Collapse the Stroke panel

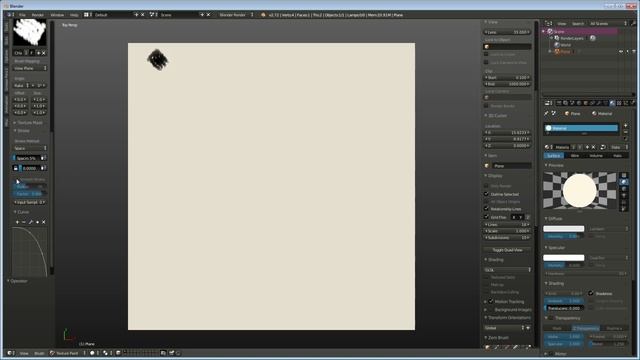tap(22, 131)
